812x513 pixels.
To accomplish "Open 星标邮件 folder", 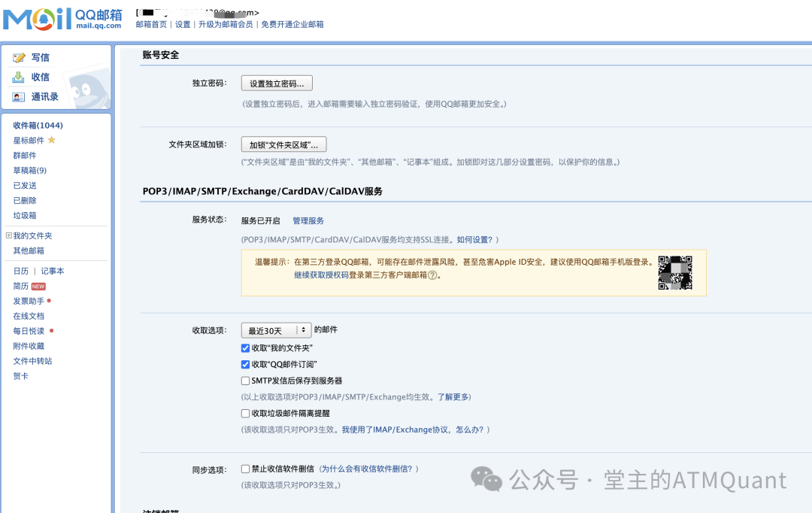I will [x=29, y=141].
